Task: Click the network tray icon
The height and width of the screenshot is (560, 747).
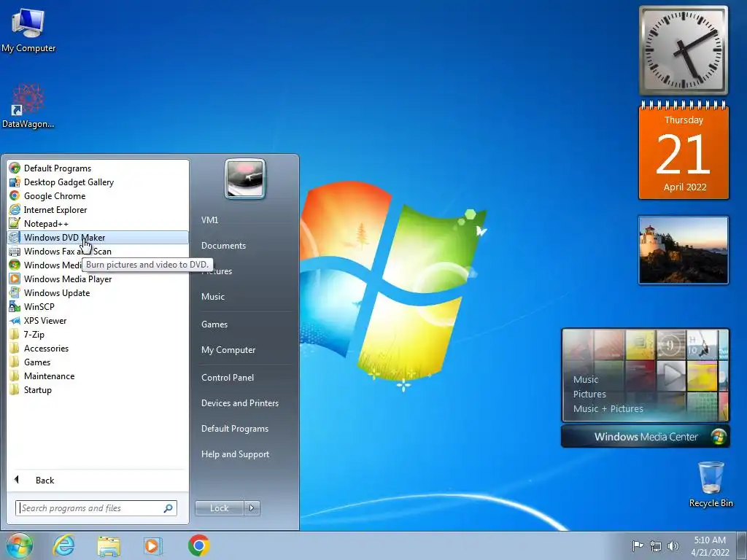Action: (656, 545)
